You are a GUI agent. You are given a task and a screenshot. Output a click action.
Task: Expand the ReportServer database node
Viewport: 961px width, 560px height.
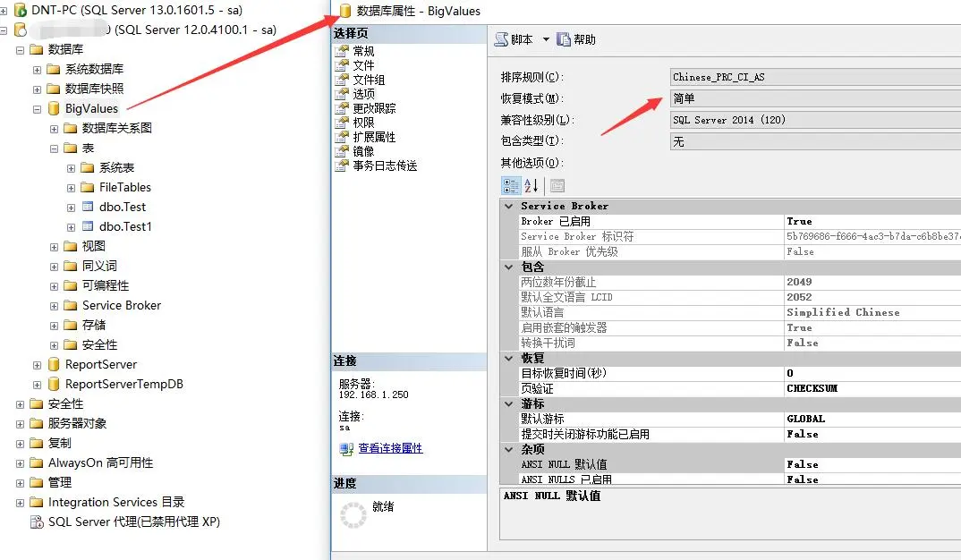(37, 365)
